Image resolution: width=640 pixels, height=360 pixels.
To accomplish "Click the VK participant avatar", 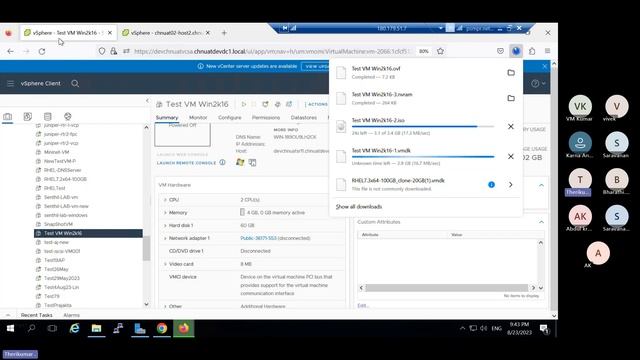I will [x=580, y=106].
